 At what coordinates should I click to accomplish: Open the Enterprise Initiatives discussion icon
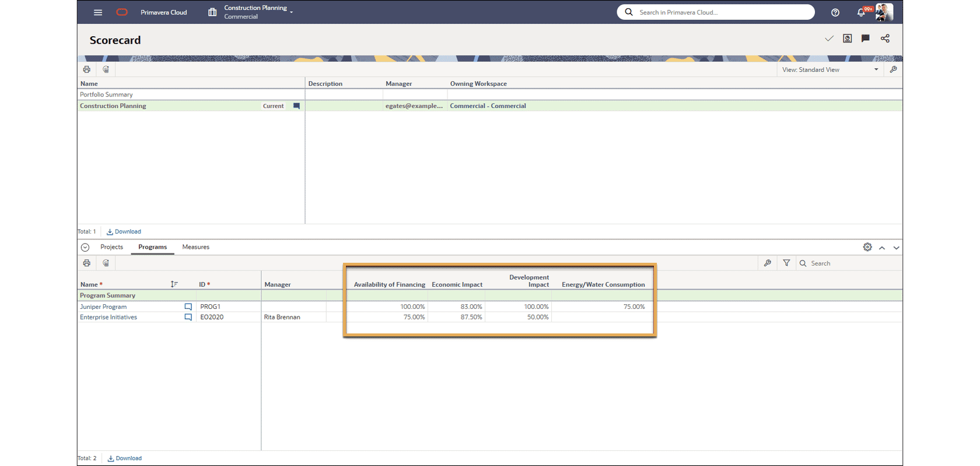click(x=188, y=317)
